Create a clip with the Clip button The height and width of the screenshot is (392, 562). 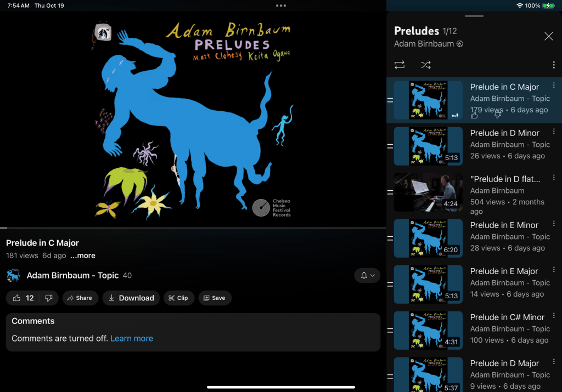(178, 298)
